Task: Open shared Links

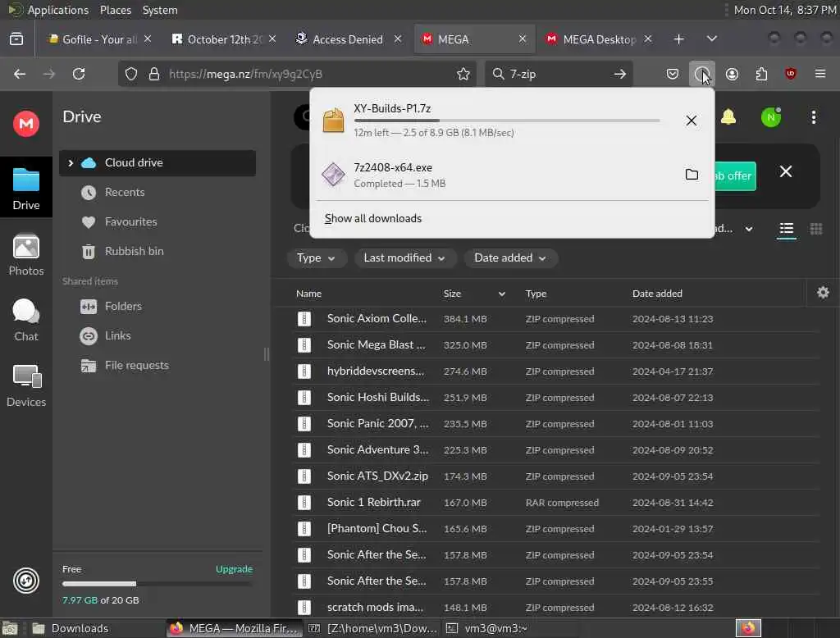Action: (117, 336)
